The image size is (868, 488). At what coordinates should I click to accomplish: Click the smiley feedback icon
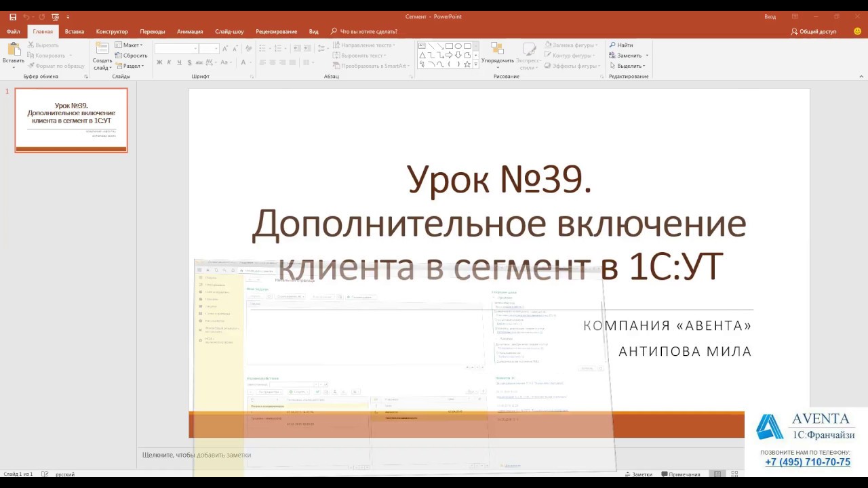point(857,31)
